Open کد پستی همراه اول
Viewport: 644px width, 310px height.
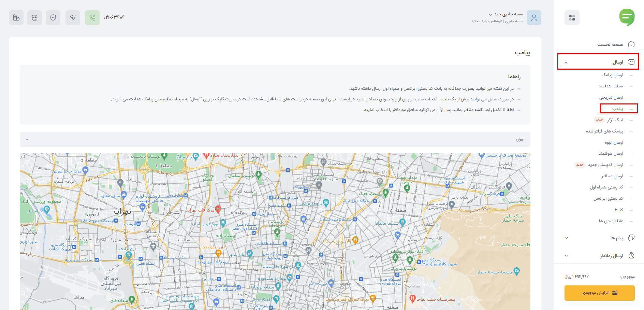pyautogui.click(x=606, y=187)
